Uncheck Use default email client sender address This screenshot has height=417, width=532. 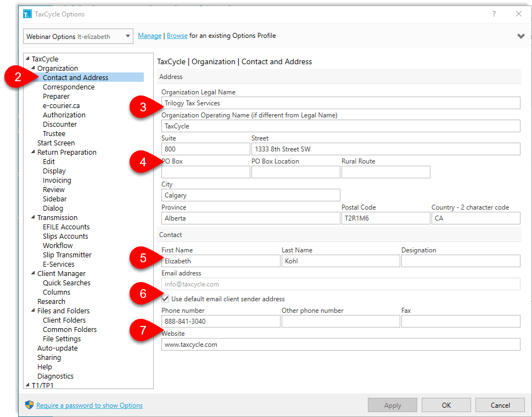pyautogui.click(x=165, y=298)
